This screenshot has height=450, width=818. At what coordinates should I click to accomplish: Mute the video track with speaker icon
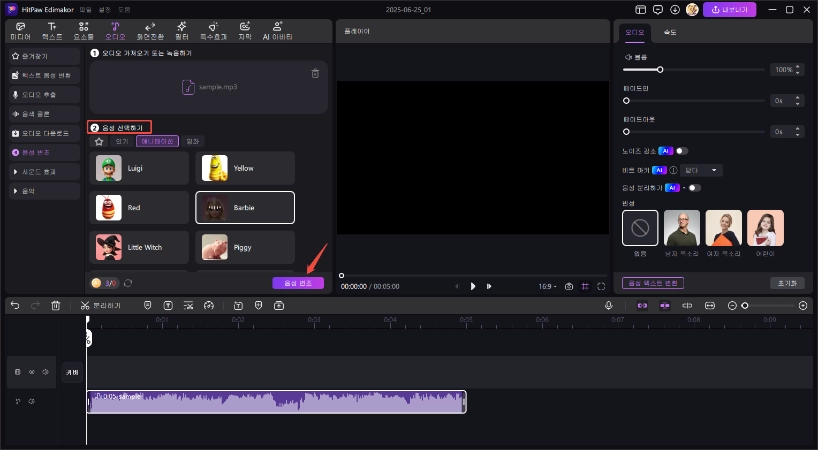click(x=45, y=372)
